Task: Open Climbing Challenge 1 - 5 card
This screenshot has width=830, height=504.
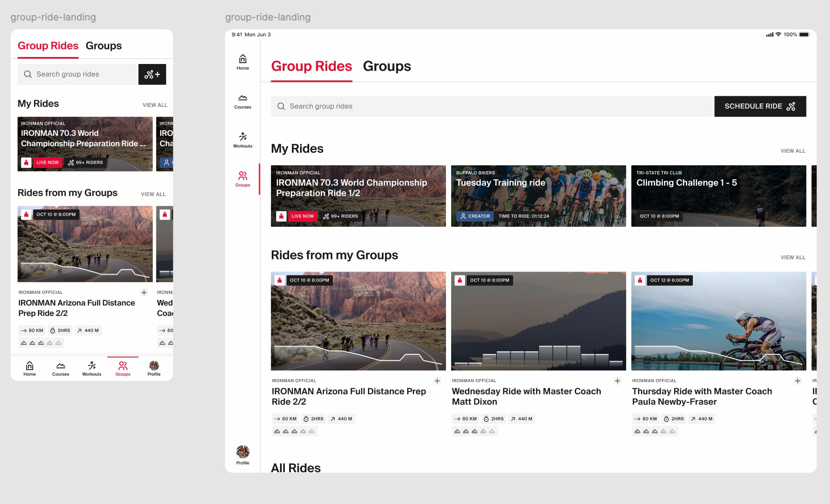Action: (x=719, y=196)
